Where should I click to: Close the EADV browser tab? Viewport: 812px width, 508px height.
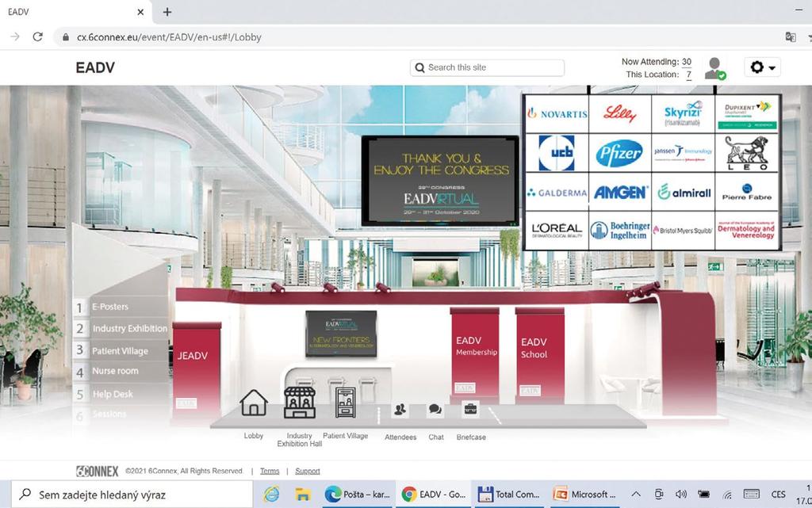(x=140, y=11)
